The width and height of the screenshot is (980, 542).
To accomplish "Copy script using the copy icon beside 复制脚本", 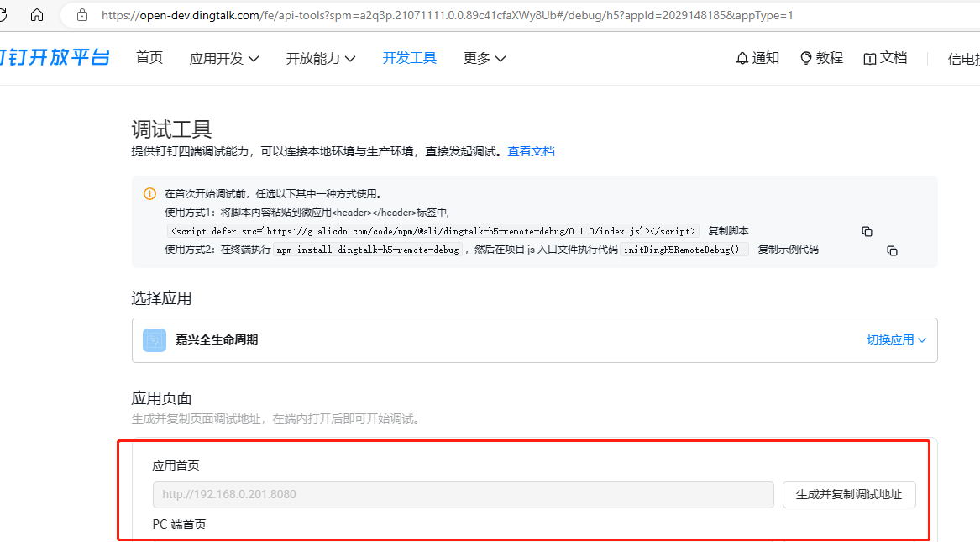I will [x=867, y=231].
